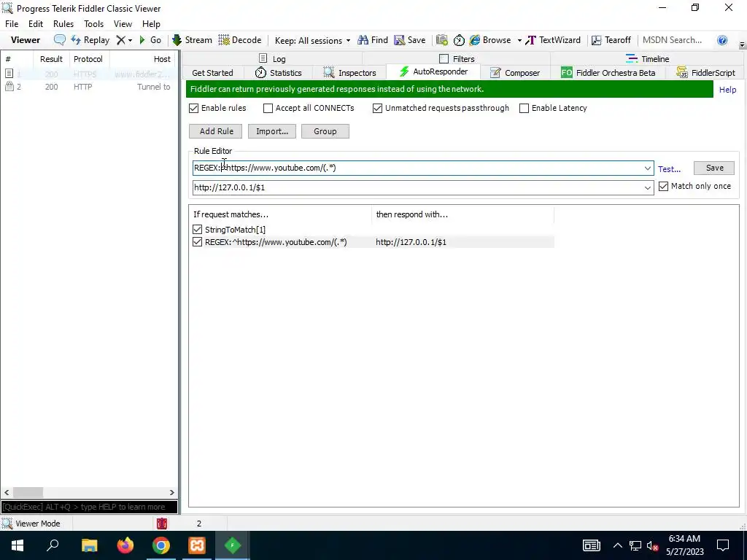The height and width of the screenshot is (560, 747).
Task: Expand the response action dropdown
Action: pyautogui.click(x=648, y=187)
